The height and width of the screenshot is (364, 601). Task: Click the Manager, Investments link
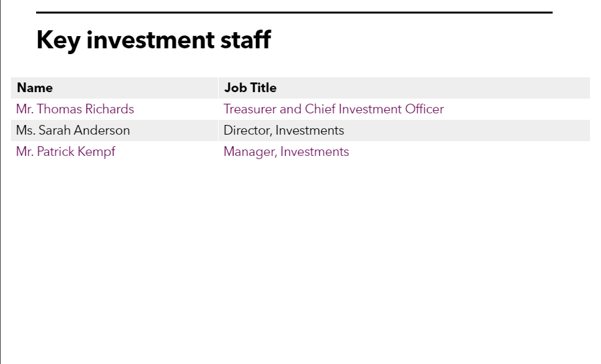click(286, 152)
